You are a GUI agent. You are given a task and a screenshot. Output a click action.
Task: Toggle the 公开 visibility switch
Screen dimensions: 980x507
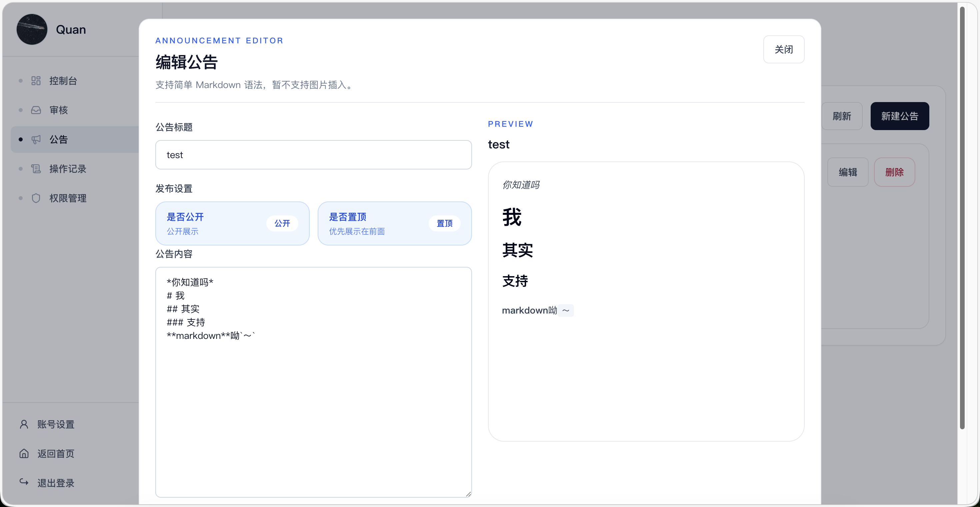pos(282,223)
